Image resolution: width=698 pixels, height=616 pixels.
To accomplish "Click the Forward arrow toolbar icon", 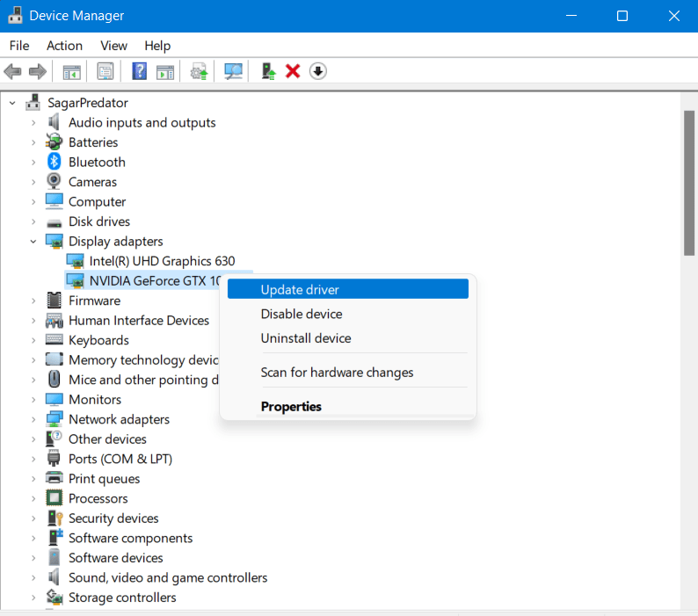I will 38,71.
